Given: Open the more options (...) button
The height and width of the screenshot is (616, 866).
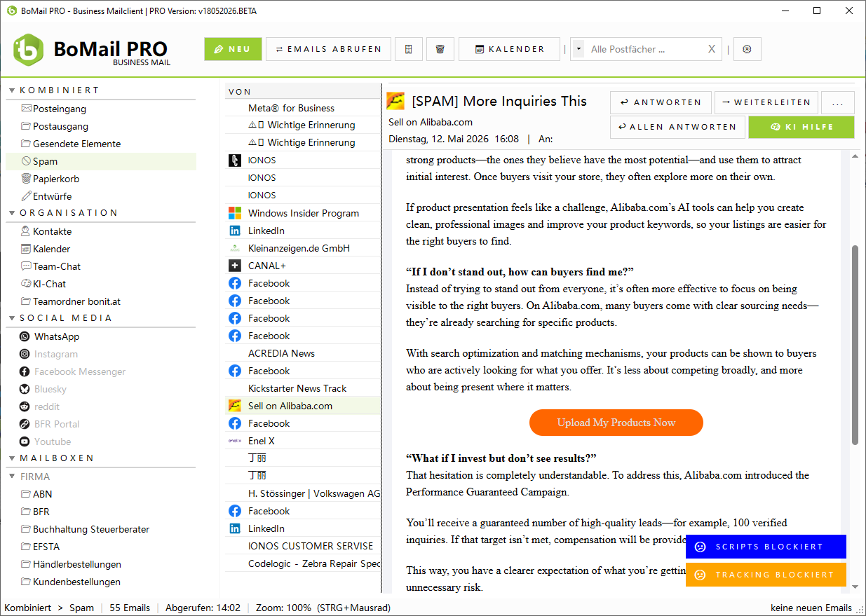Looking at the screenshot, I should (838, 102).
